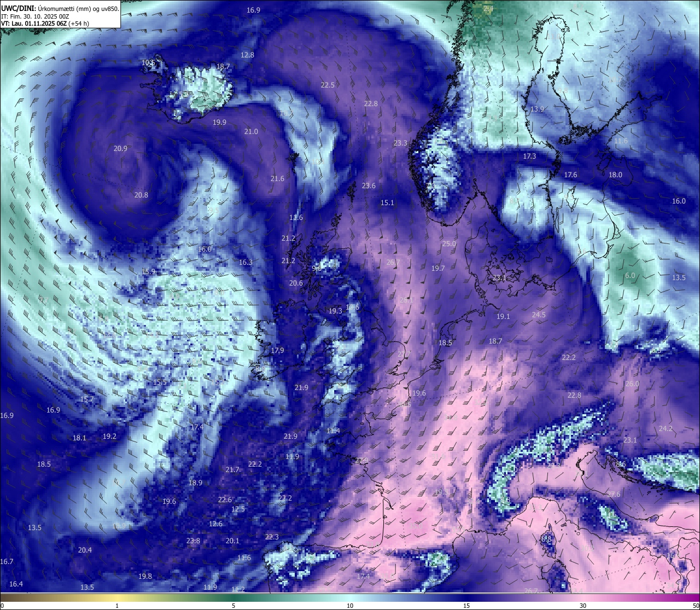Click the value label '11.2'
The image size is (700, 610).
pos(238,589)
